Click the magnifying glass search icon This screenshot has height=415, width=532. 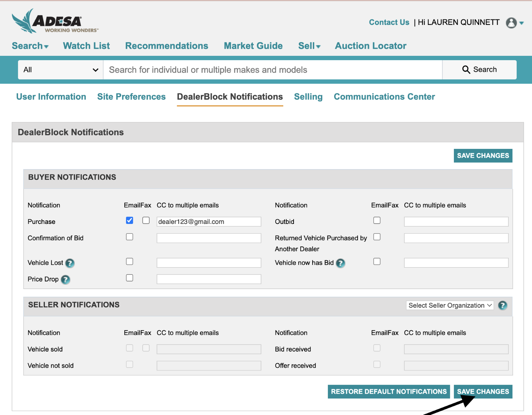click(x=466, y=69)
